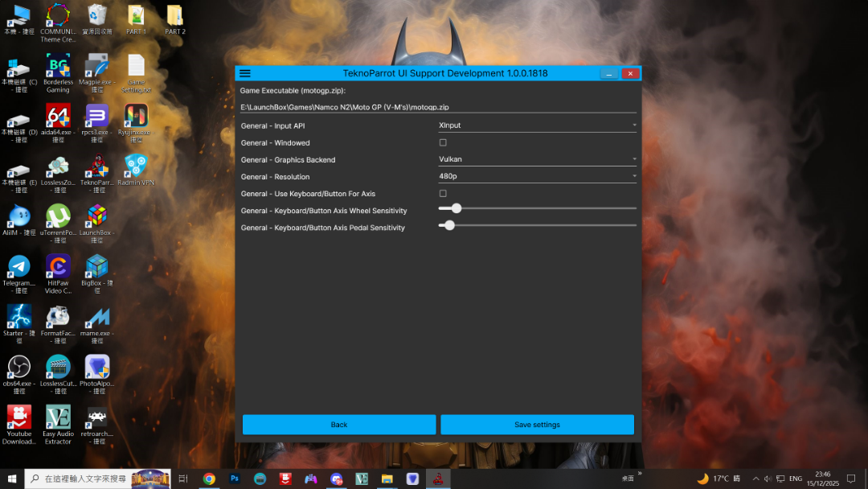Click the Game Executable path field

pyautogui.click(x=438, y=107)
